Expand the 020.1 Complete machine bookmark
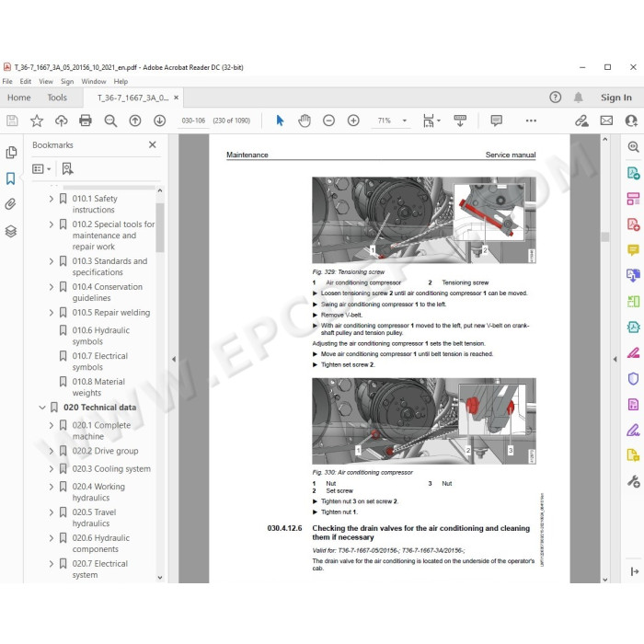 [51, 425]
